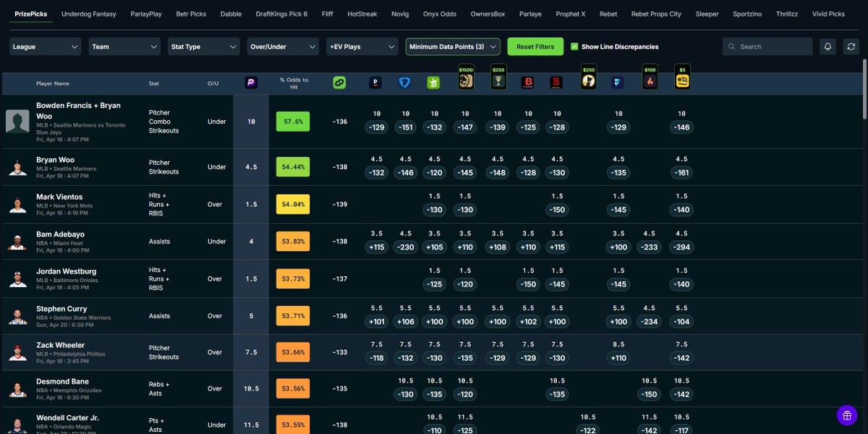This screenshot has height=434, width=868.
Task: Click the purple PrizePicks logo column header
Action: pyautogui.click(x=251, y=83)
